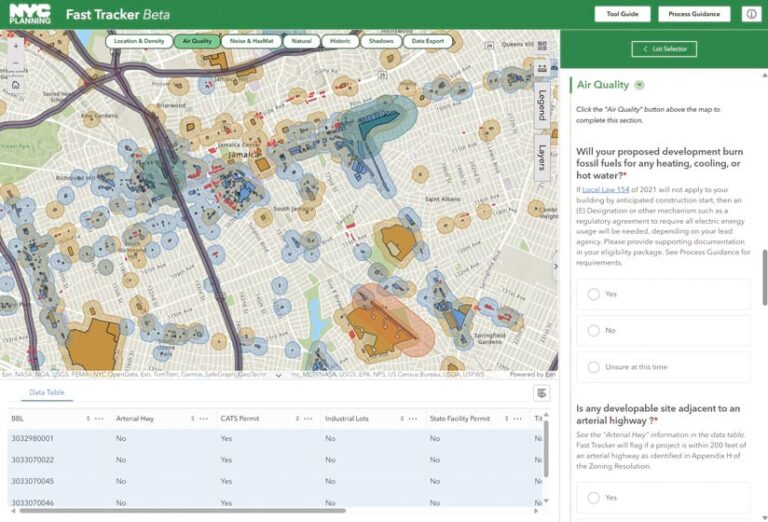Click side panel vertical scrollbar thumb
The image size is (768, 522).
tap(765, 277)
